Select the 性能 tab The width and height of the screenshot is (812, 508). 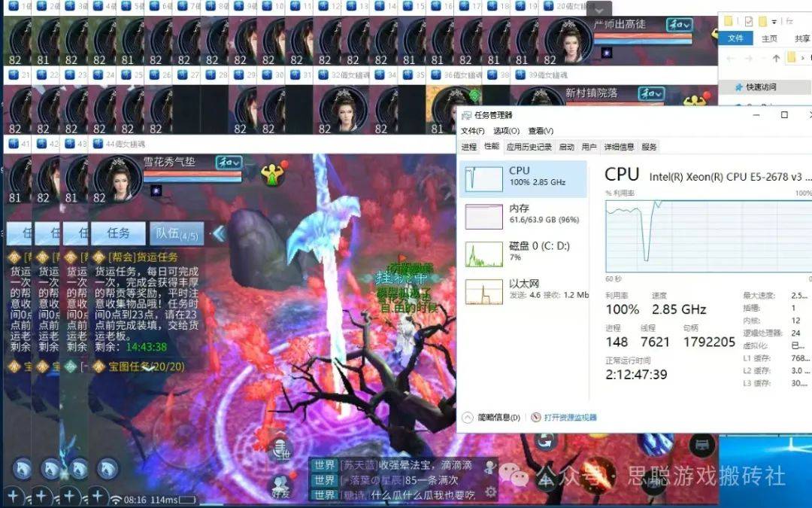tap(492, 147)
